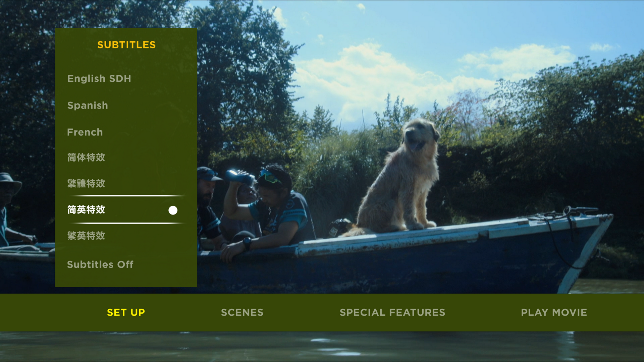644x362 pixels.
Task: Click the white selected-indicator dot
Action: pos(173,210)
